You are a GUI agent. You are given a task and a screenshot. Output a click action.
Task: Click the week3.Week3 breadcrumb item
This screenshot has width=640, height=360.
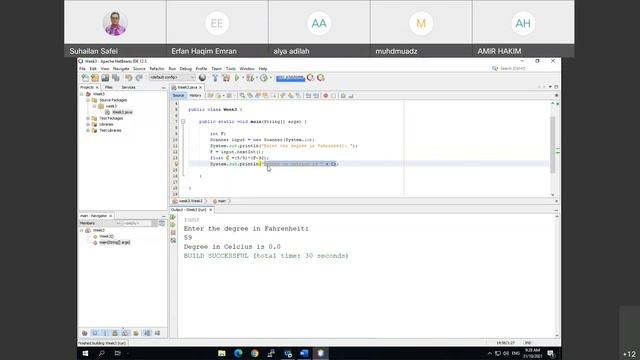(190, 201)
